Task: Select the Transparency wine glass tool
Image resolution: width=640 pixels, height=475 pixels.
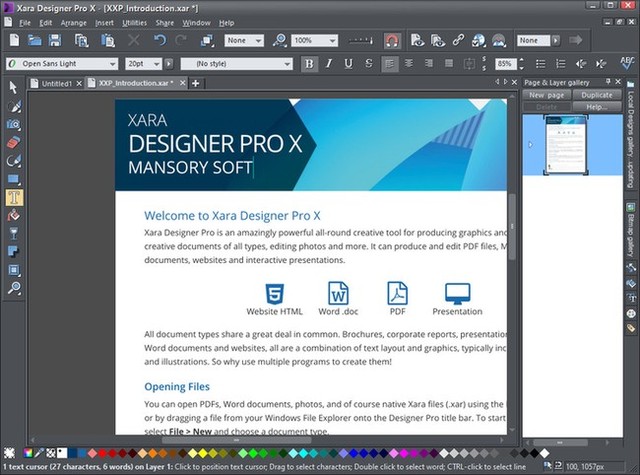Action: (13, 233)
